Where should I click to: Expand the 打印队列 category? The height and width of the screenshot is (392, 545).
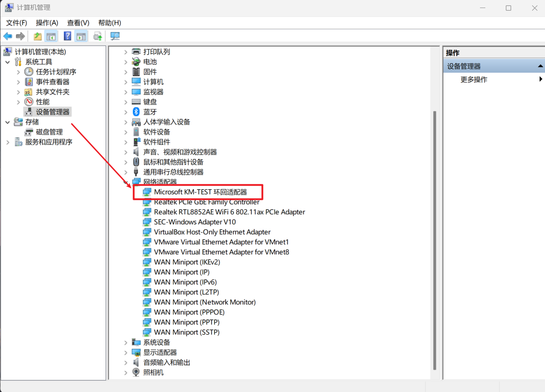[x=126, y=52]
